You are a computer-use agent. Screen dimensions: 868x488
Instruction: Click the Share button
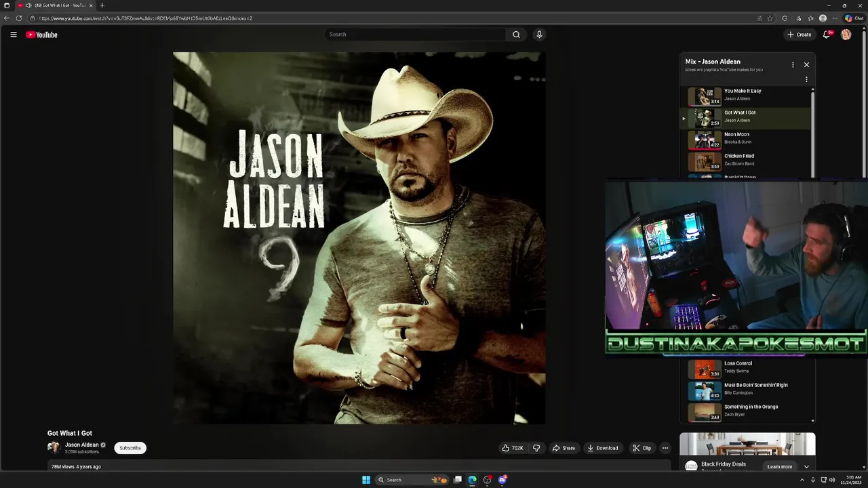[564, 448]
